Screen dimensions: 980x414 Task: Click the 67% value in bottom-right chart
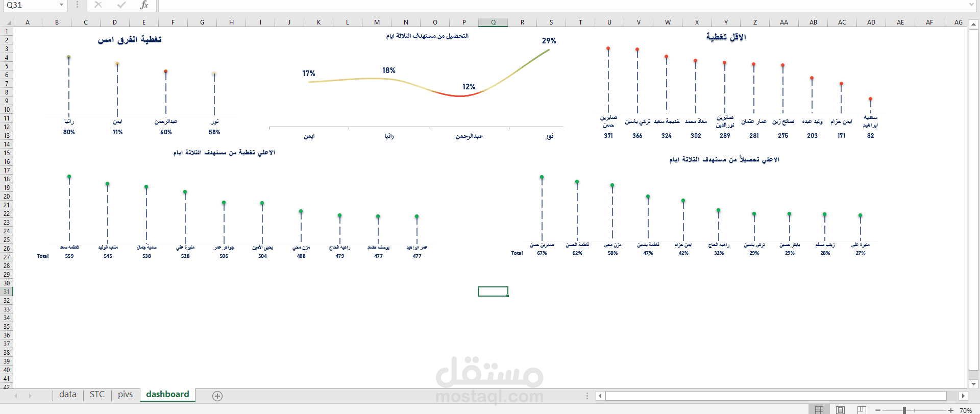[542, 253]
